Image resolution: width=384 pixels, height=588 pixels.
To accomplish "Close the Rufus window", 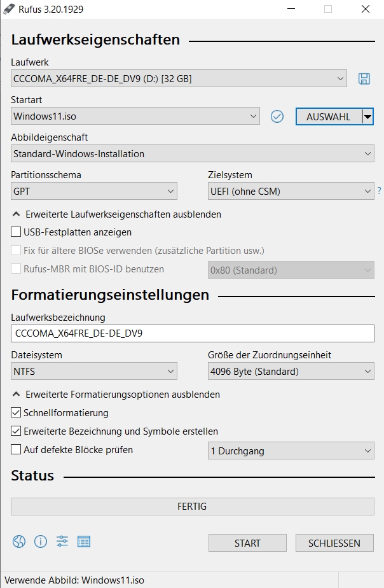I will point(366,9).
